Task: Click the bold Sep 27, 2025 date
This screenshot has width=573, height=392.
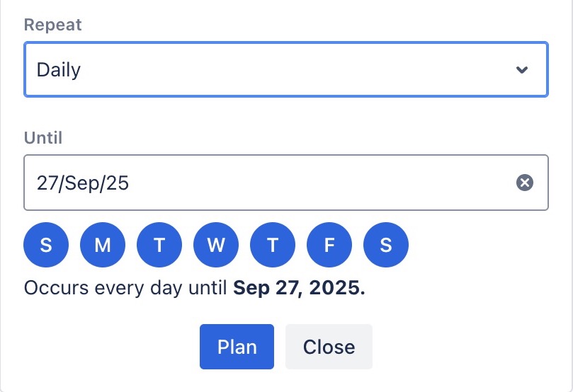Action: [x=299, y=289]
